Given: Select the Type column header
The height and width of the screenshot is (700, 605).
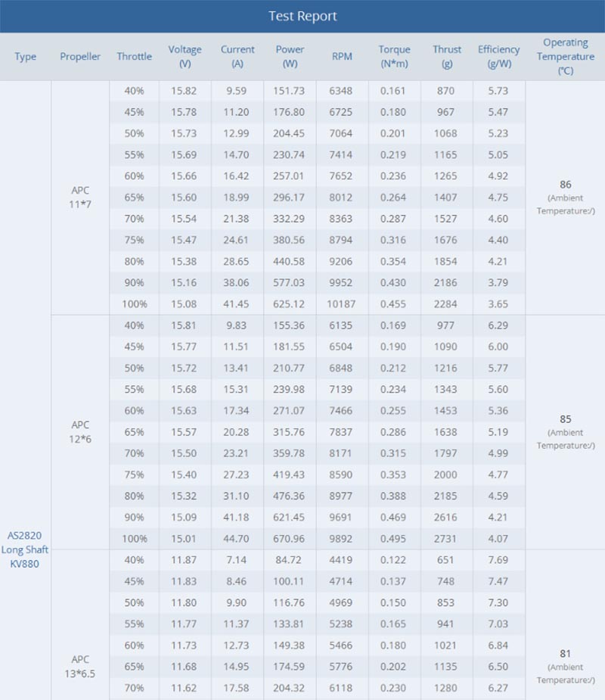Looking at the screenshot, I should [x=26, y=57].
